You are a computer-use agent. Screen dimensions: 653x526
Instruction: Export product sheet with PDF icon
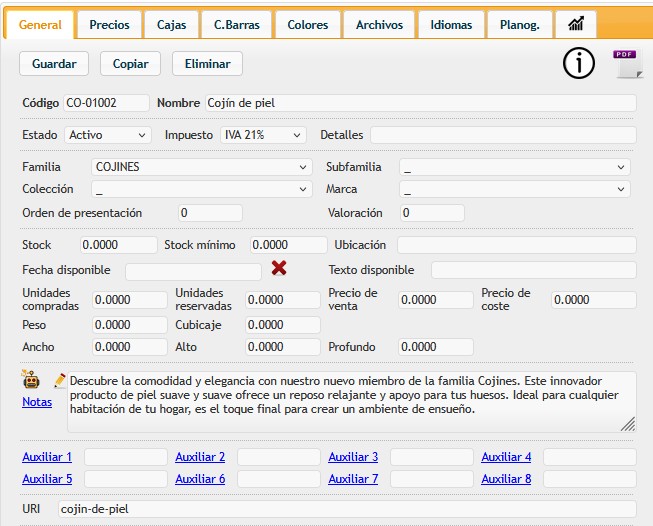point(625,63)
